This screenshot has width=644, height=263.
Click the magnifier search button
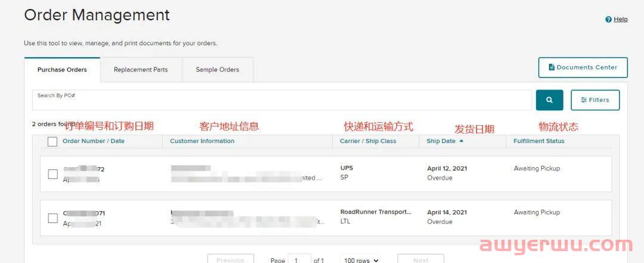[x=549, y=100]
